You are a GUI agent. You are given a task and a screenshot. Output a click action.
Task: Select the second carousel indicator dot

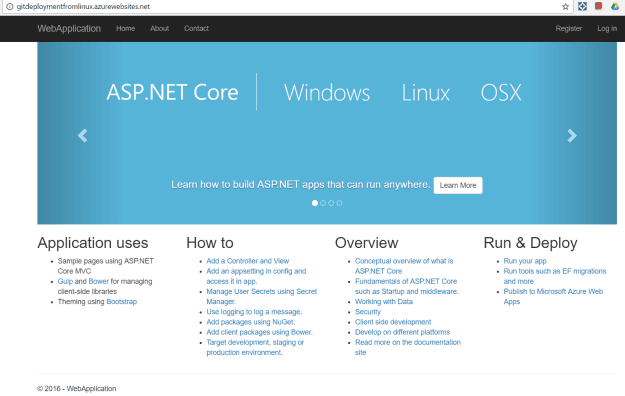tap(323, 203)
